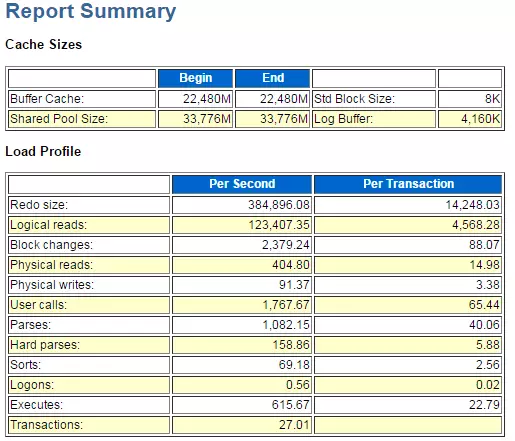The image size is (515, 441).
Task: Select the Std Block Size value 8K
Action: pyautogui.click(x=492, y=99)
